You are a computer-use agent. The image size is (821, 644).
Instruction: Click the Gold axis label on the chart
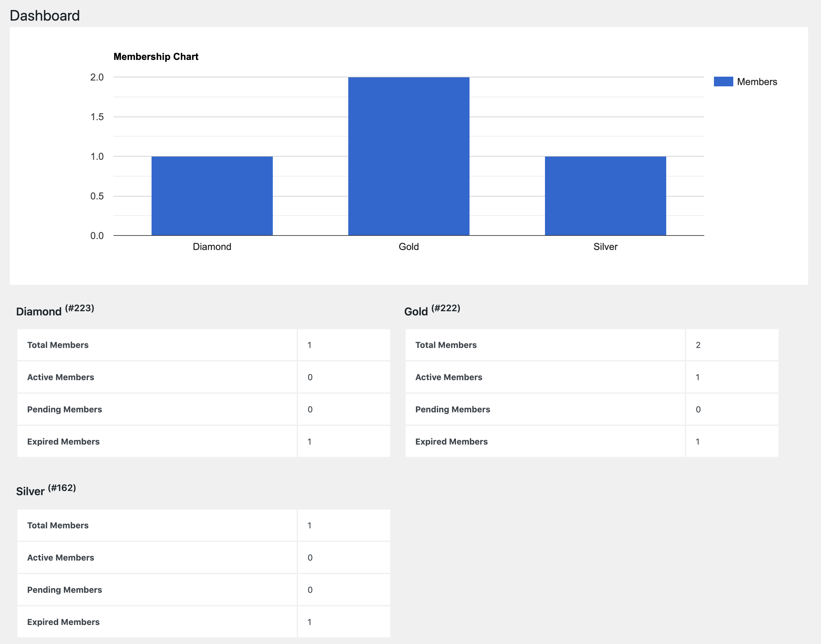pyautogui.click(x=408, y=246)
